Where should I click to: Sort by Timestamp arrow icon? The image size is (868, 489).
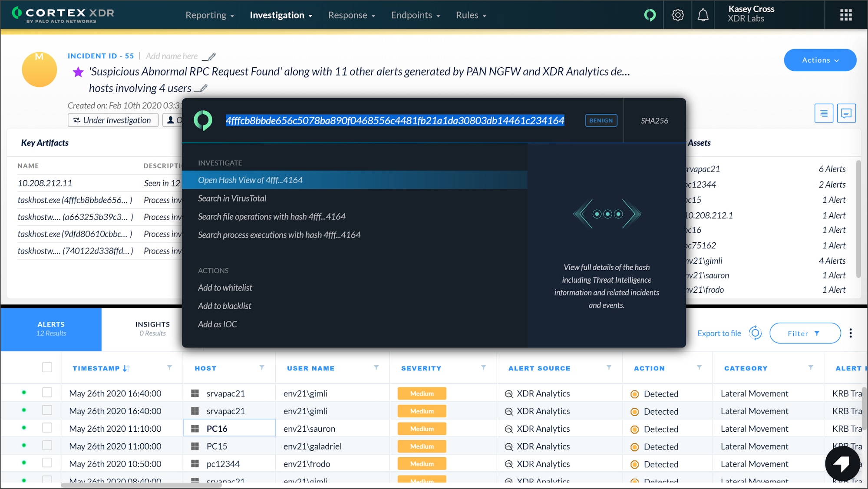(126, 368)
